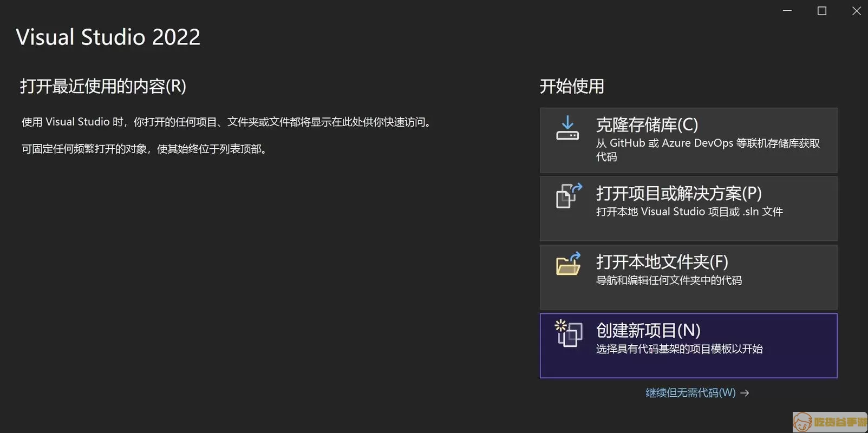Select 打开本地文件夹(F) card
The image size is (868, 433).
point(688,277)
